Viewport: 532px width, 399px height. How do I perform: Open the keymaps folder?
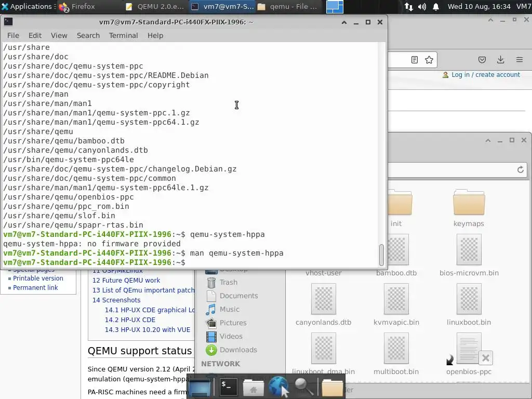click(469, 208)
